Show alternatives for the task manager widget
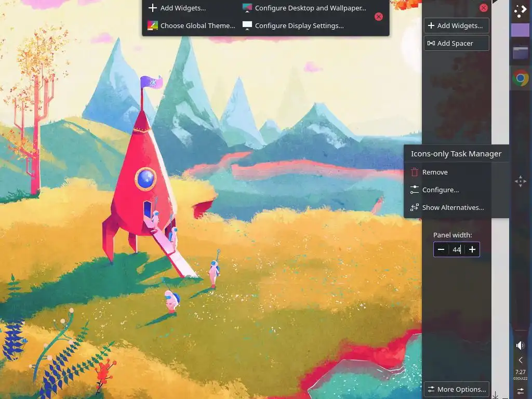 [456, 207]
